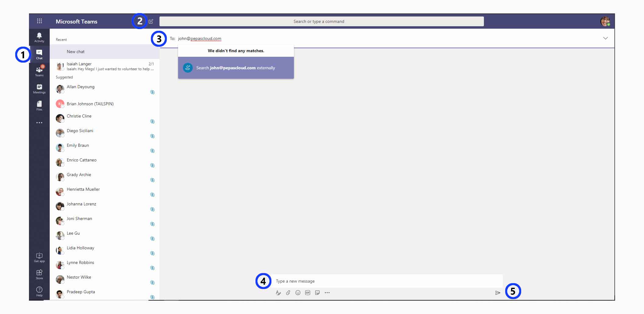
Task: Click Skype icon beside Joni Sherman
Action: click(x=152, y=224)
